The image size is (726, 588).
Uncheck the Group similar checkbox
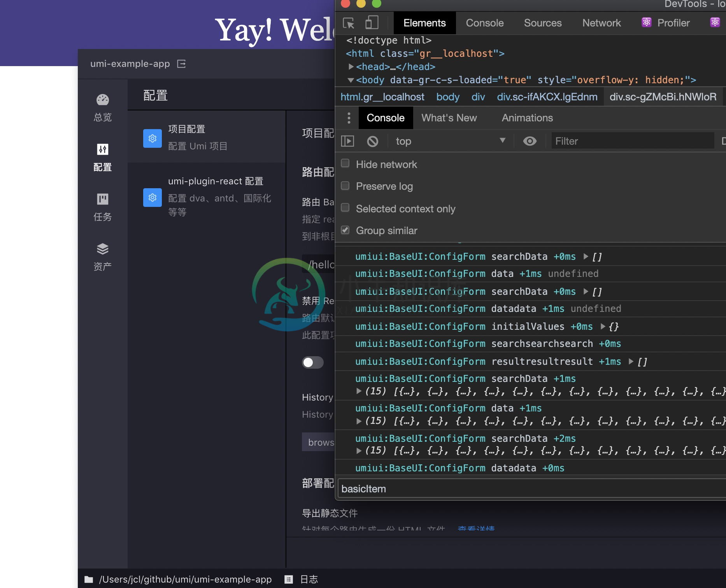345,230
